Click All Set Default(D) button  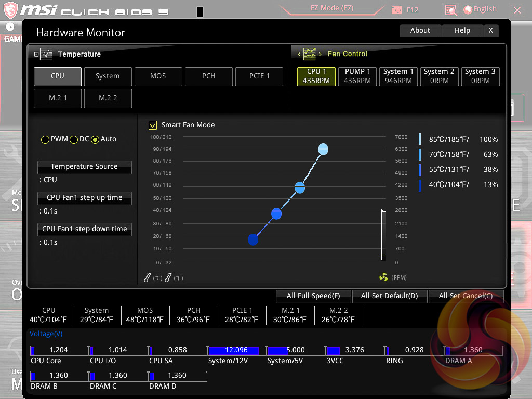390,296
